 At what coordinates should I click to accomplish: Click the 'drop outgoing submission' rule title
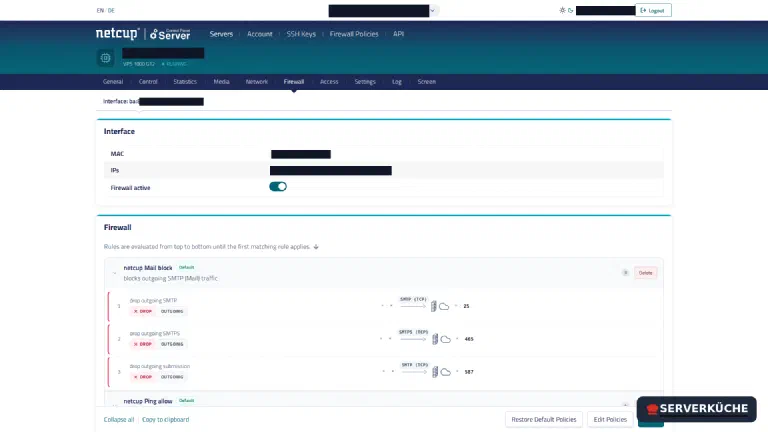click(160, 366)
